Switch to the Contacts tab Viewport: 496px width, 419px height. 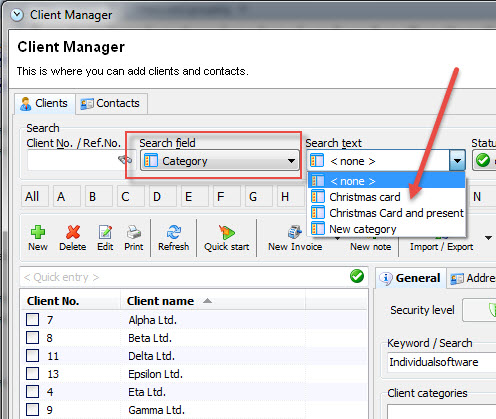(111, 104)
